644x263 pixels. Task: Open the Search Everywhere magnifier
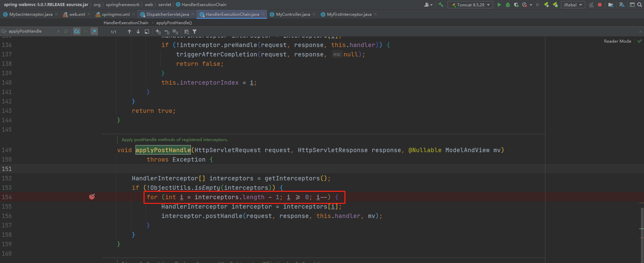(x=640, y=5)
